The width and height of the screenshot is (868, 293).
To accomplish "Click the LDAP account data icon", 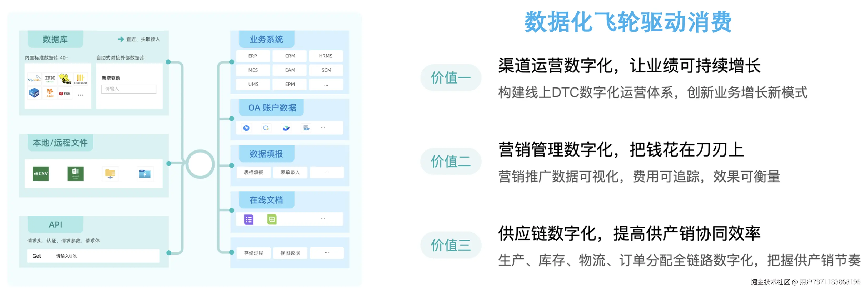I will 306,128.
